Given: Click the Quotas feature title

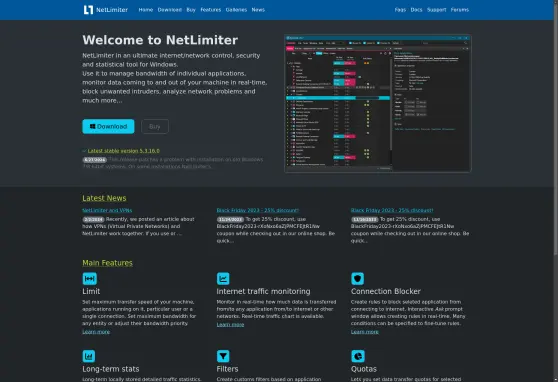Looking at the screenshot, I should point(364,369).
